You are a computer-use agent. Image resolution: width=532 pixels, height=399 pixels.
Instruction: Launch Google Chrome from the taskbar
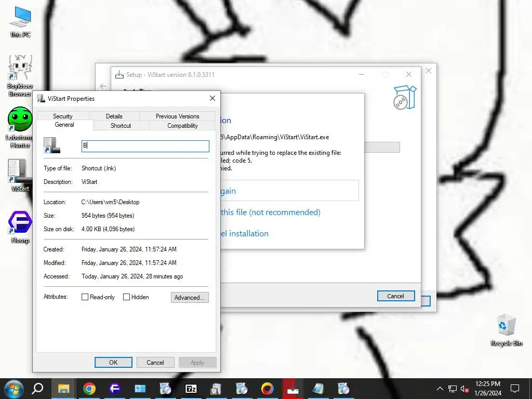89,389
